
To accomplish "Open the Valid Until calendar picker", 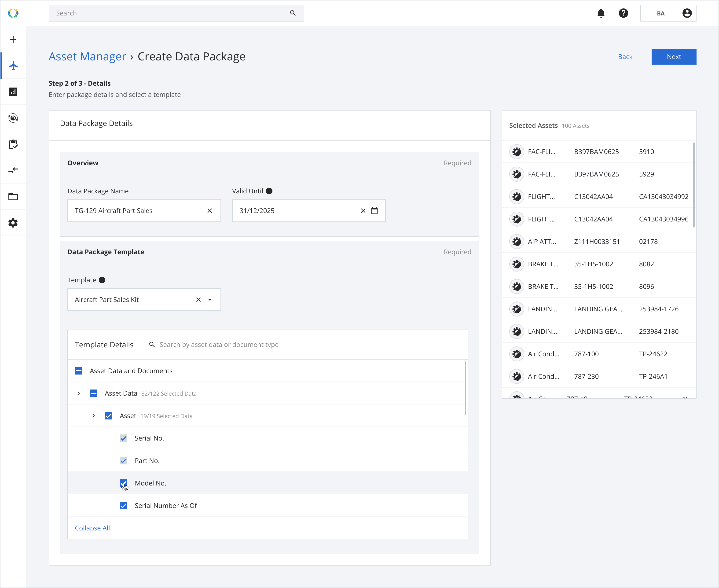I will [374, 211].
